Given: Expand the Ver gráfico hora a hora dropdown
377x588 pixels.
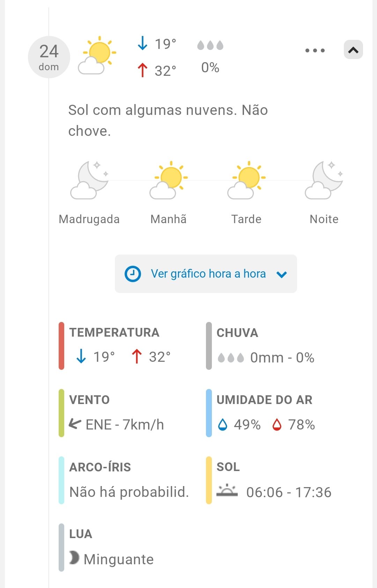Looking at the screenshot, I should tap(206, 274).
